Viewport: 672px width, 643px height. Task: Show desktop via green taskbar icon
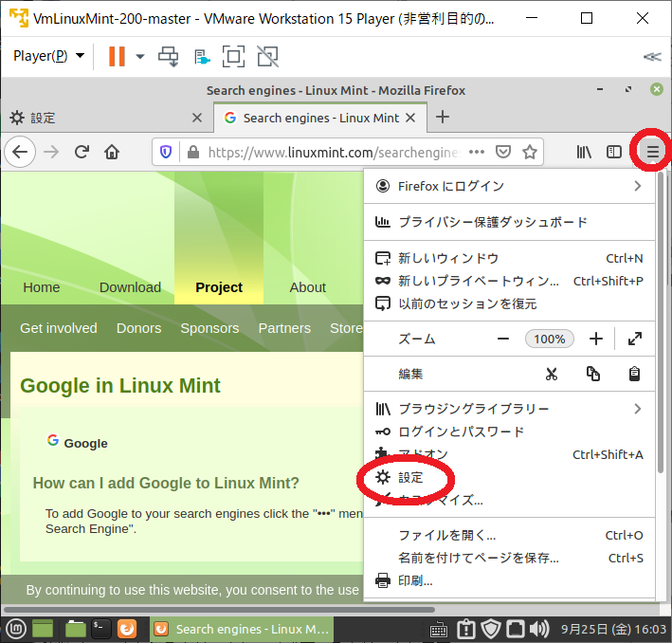pyautogui.click(x=42, y=629)
